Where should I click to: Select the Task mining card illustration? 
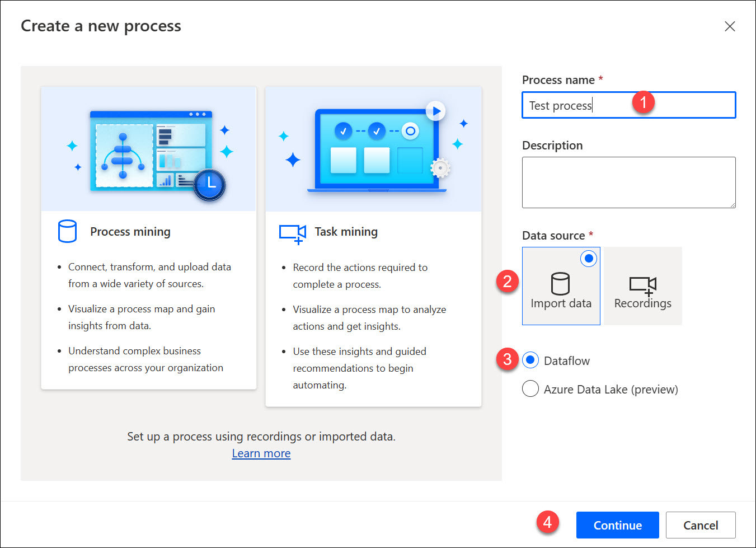[x=373, y=149]
